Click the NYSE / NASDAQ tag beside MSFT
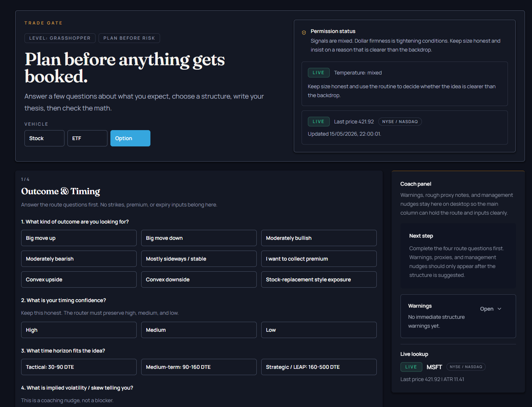Viewport: 532px width, 407px height. [466, 367]
